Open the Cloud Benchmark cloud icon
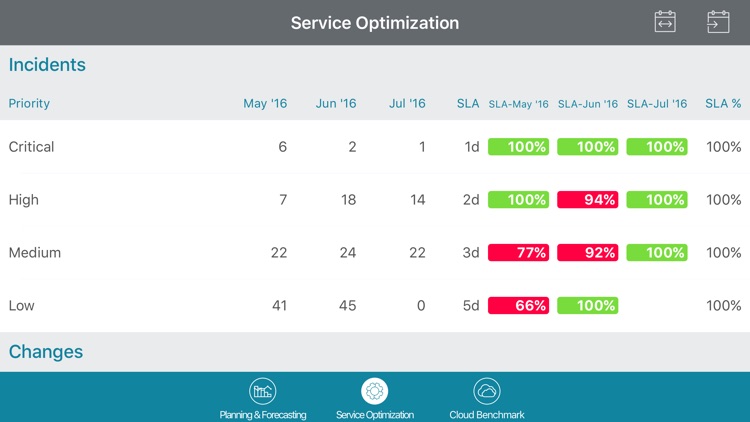This screenshot has width=750, height=422. (x=487, y=391)
